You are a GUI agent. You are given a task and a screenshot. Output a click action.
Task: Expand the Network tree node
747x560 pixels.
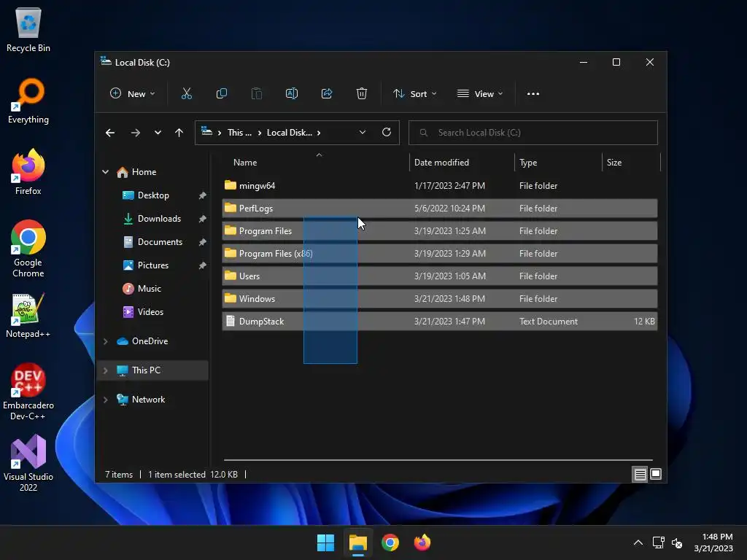pyautogui.click(x=105, y=400)
